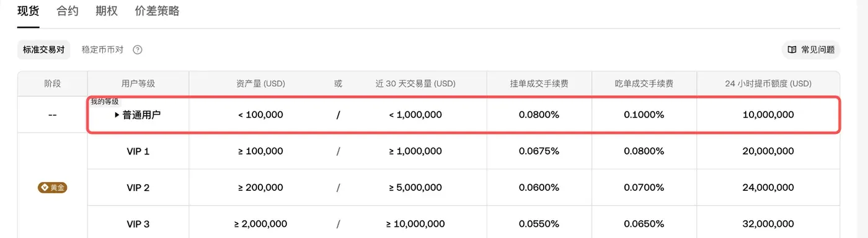Viewport: 868px width, 238px height.
Task: Click the help question mark icon beside 稳定币币对
Action: click(x=138, y=50)
